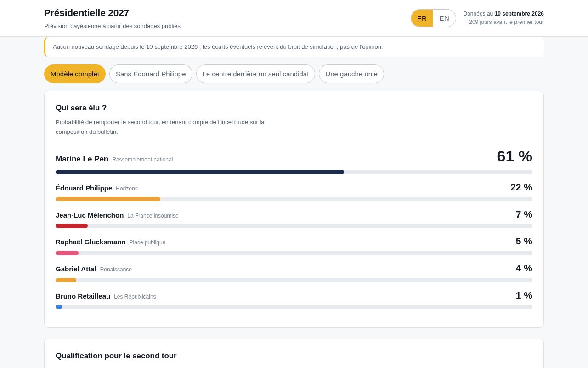Click the Rassemblement national party label
The width and height of the screenshot is (588, 368).
142,160
